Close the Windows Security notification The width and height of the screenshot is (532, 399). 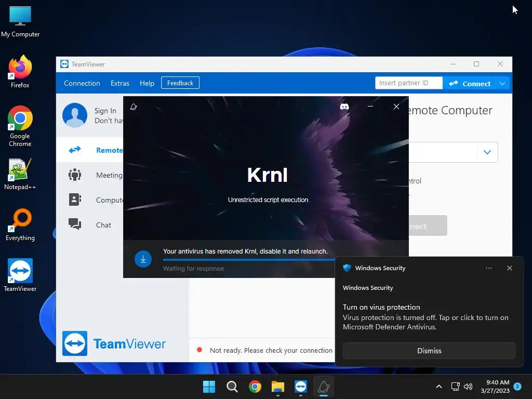(x=510, y=268)
